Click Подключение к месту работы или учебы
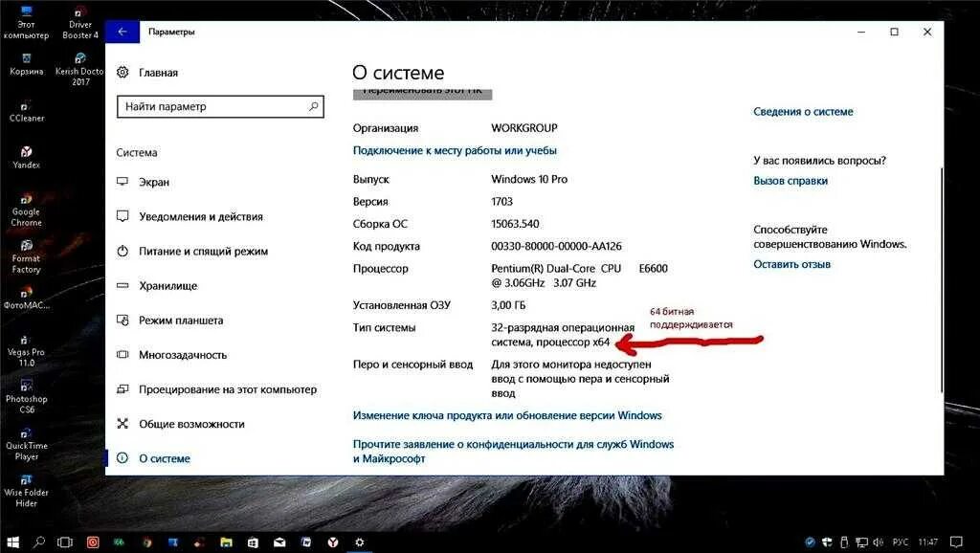The height and width of the screenshot is (553, 980). coord(455,150)
